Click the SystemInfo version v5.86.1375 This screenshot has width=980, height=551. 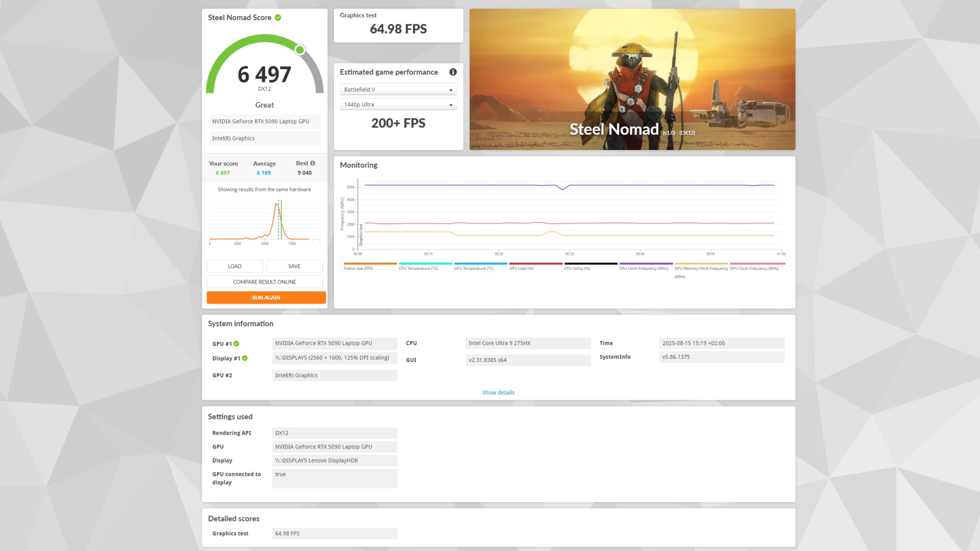click(722, 357)
